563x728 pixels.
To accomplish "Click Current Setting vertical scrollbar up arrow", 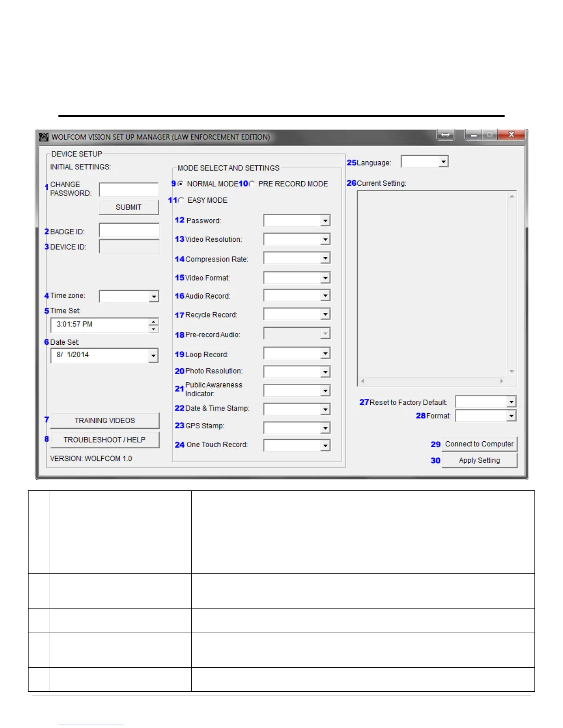I will [x=511, y=196].
